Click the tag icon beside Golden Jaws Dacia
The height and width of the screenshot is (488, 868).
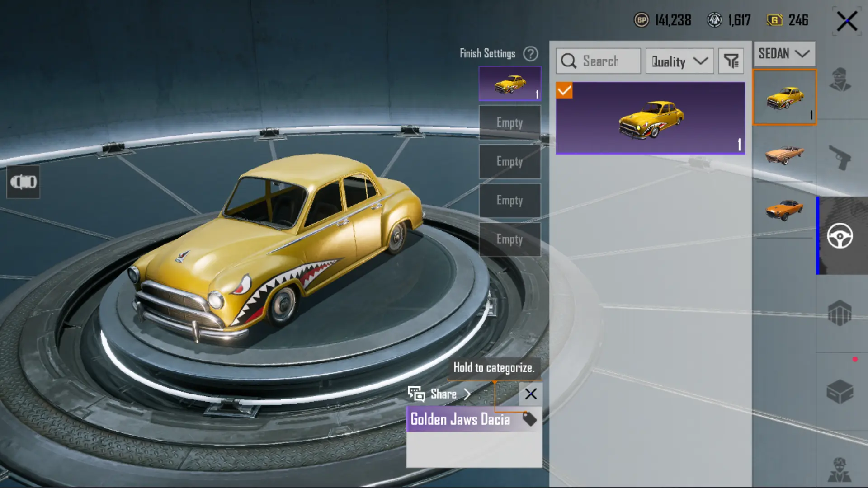click(x=529, y=419)
